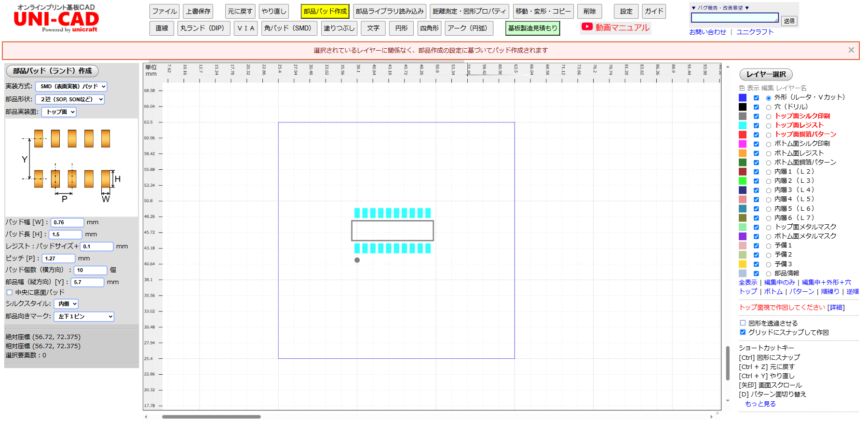The image size is (868, 422).
Task: Toggle グリッドにスナップして作図 checkbox
Action: click(x=743, y=332)
